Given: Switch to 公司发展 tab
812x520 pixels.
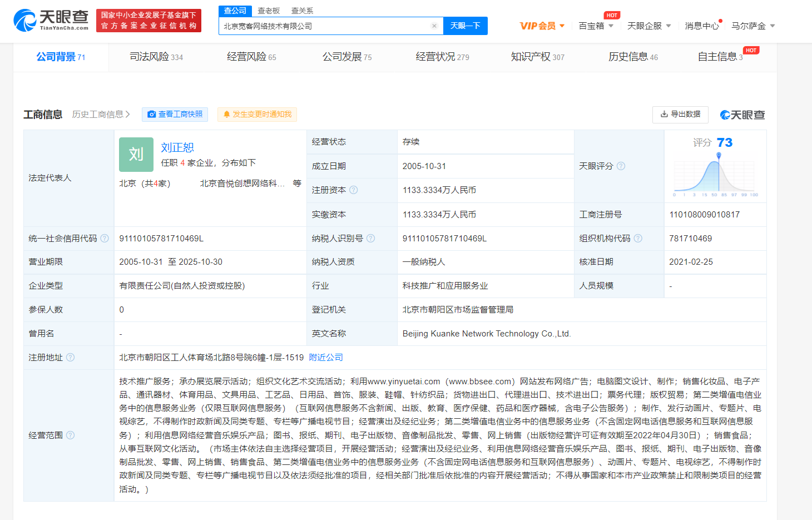Looking at the screenshot, I should (347, 57).
